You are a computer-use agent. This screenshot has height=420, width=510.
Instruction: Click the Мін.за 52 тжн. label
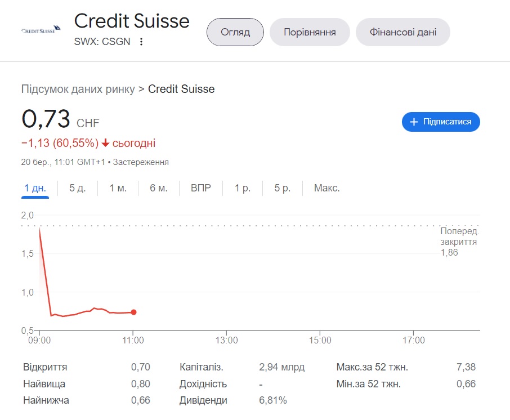369,384
